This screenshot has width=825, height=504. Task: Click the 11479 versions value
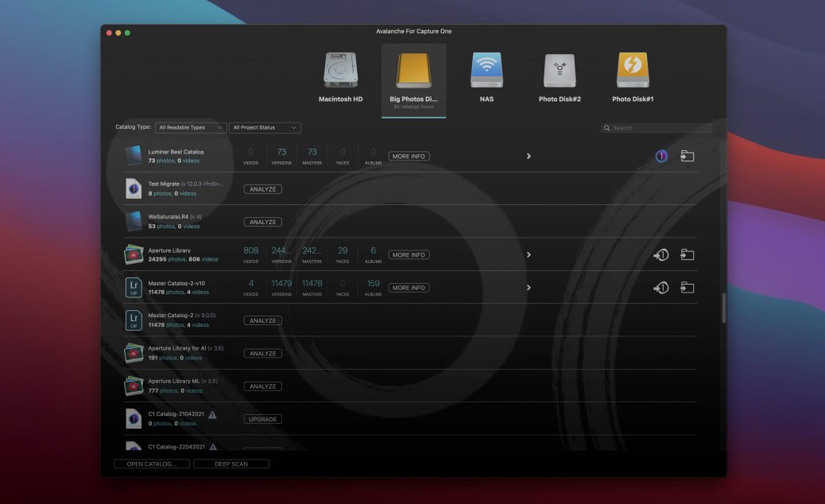point(281,284)
